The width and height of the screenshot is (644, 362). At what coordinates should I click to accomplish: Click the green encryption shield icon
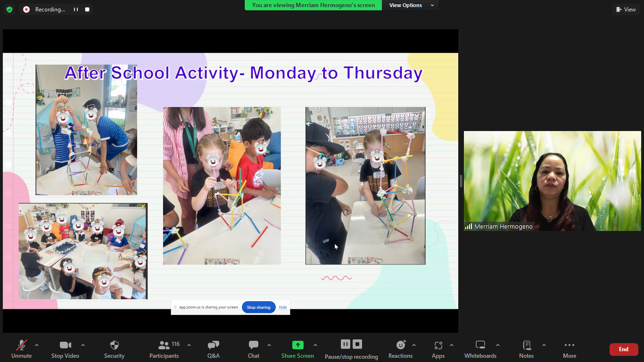(9, 9)
